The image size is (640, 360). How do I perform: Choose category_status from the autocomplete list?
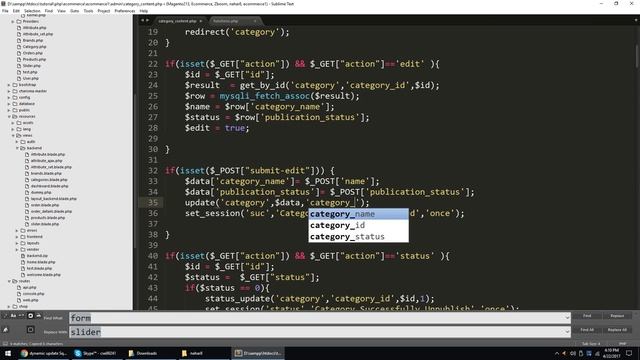tap(358, 237)
